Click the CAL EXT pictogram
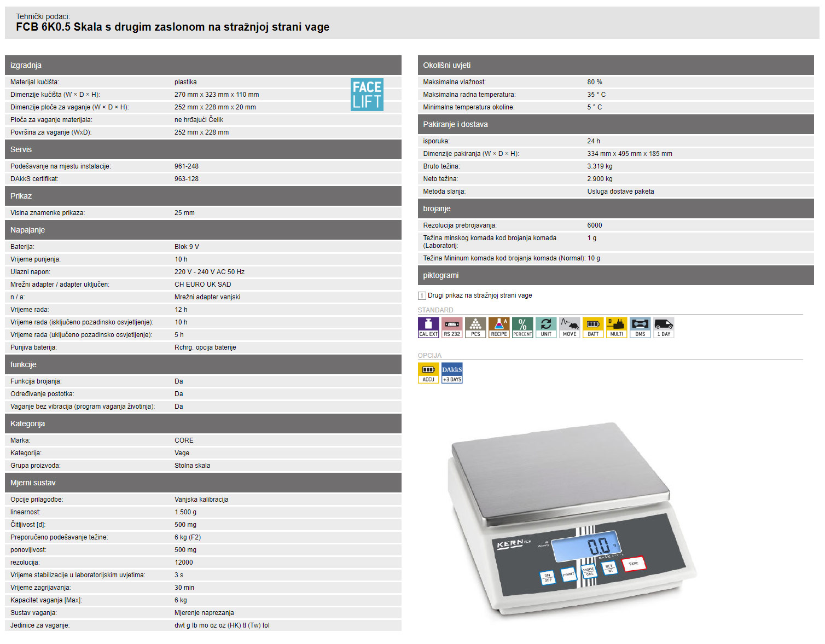The image size is (825, 644). pos(428,327)
